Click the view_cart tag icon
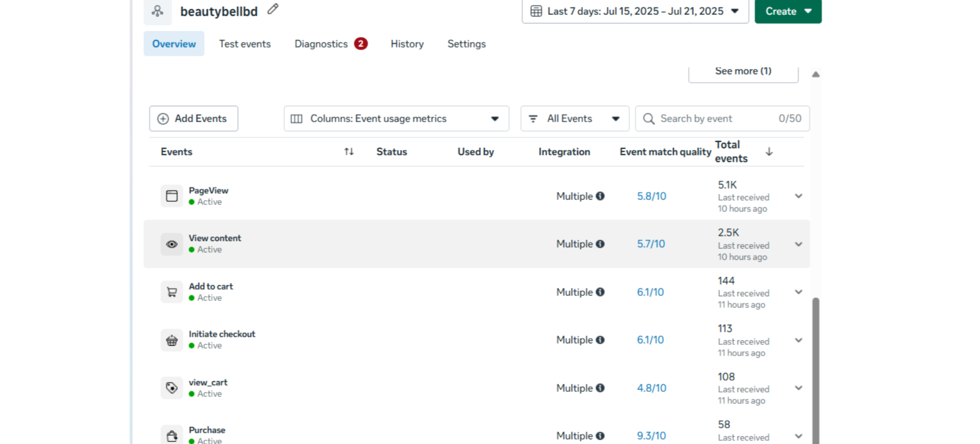Image resolution: width=980 pixels, height=444 pixels. [172, 388]
